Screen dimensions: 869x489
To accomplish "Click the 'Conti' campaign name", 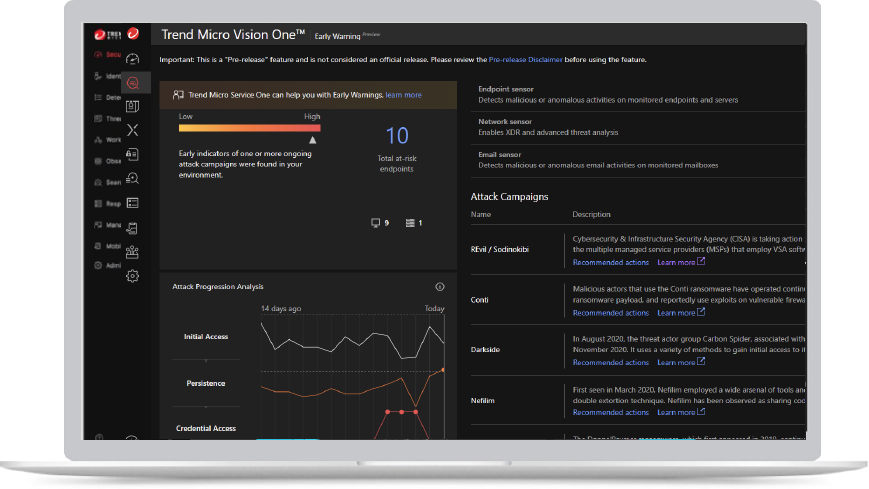I will point(479,300).
